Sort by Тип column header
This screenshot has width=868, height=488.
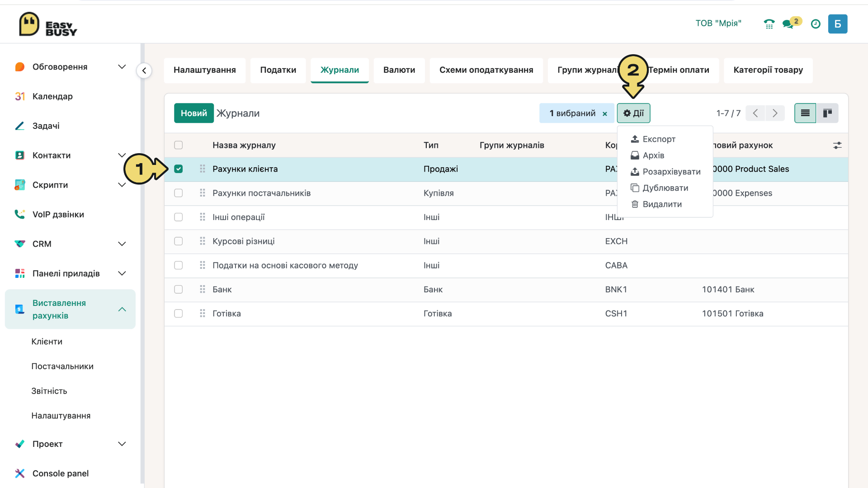(x=431, y=145)
